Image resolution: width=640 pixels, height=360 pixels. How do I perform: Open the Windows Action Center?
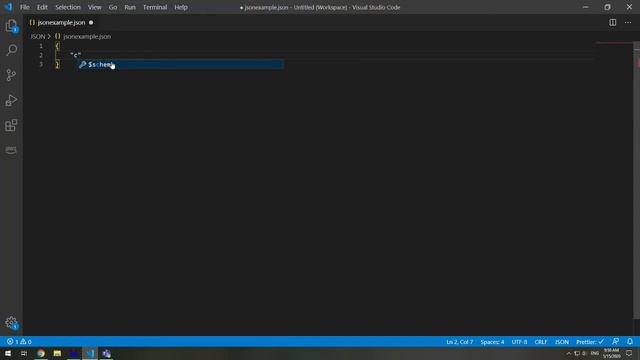point(629,353)
